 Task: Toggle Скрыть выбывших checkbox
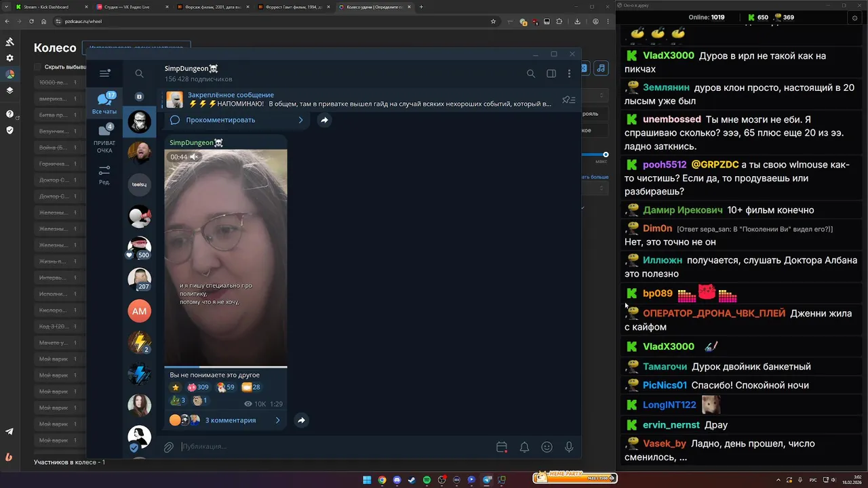click(x=38, y=67)
